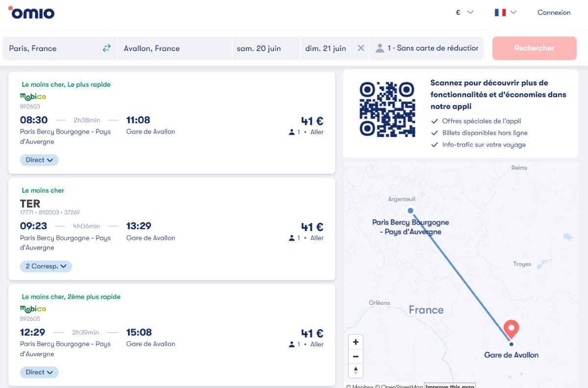Click the QR code image
This screenshot has width=588, height=388.
(387, 109)
